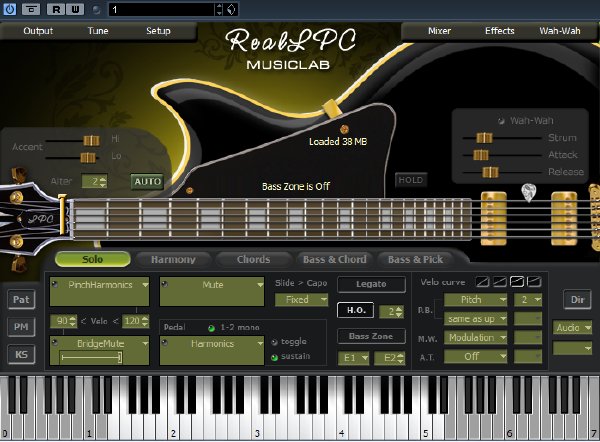
Task: Click the KS key switches button
Action: 21,354
